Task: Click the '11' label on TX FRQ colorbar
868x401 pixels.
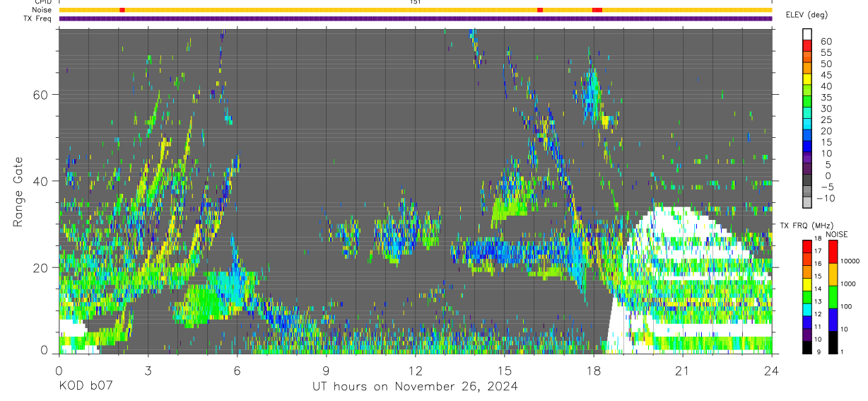Action: click(x=818, y=327)
